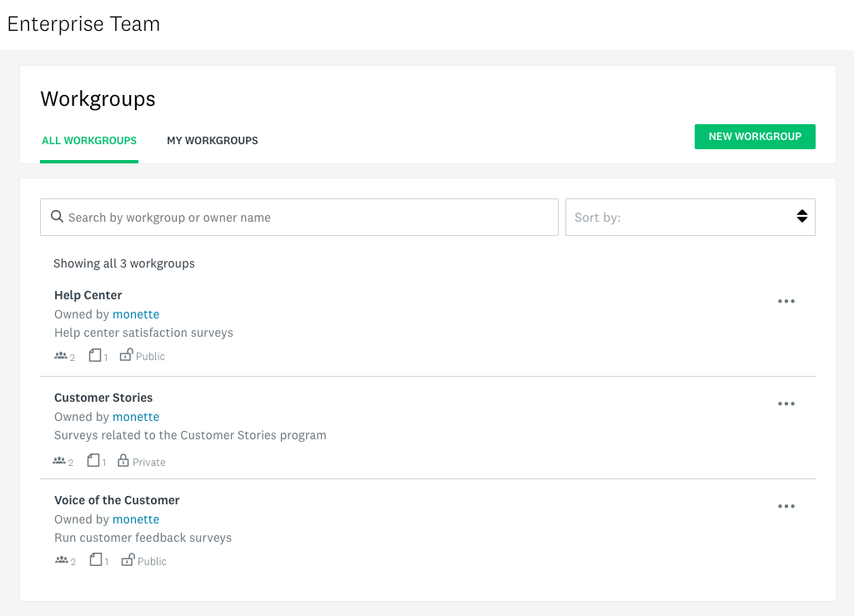Click monette link under Customer Stories
The image size is (854, 616).
135,417
